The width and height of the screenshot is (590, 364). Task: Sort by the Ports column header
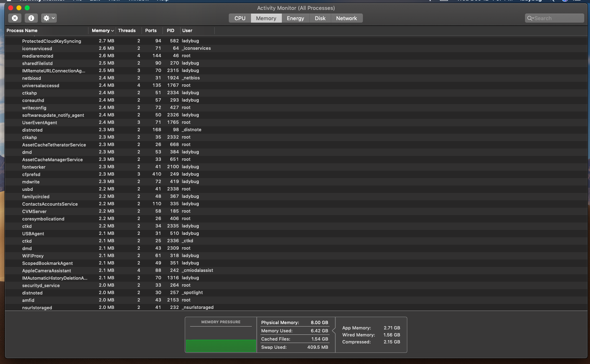(x=152, y=30)
